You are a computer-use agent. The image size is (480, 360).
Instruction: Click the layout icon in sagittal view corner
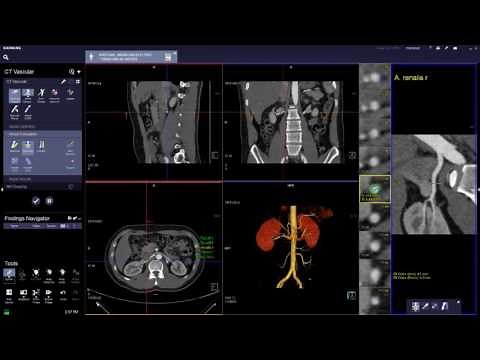[215, 155]
